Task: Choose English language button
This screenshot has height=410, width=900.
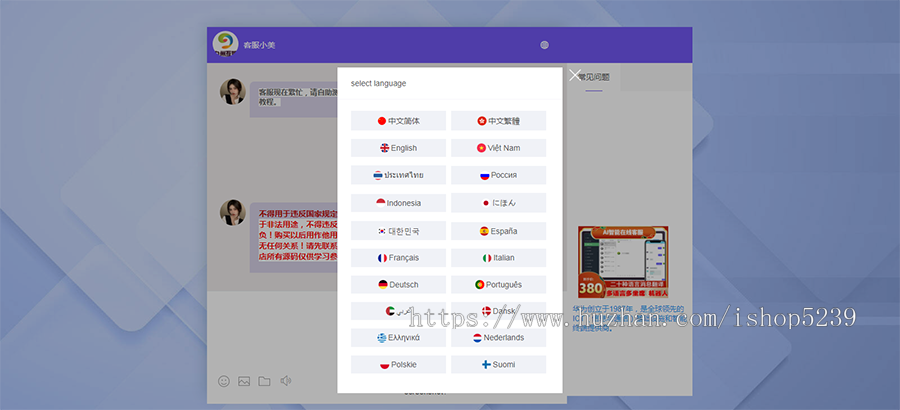Action: (398, 148)
